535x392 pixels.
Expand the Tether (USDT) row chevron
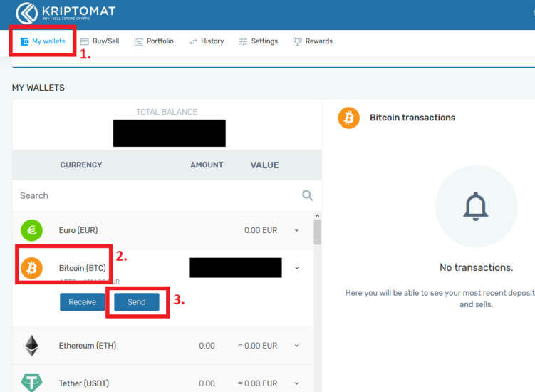297,383
